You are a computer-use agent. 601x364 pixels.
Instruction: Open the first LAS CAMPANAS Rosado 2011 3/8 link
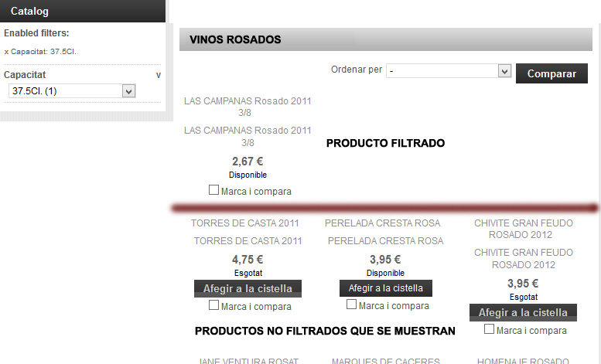pos(248,107)
